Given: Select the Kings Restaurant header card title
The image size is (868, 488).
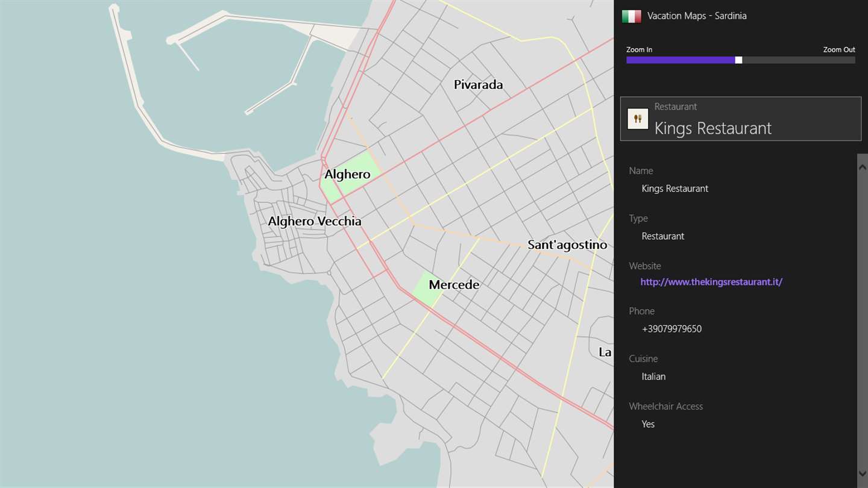Looking at the screenshot, I should 713,128.
